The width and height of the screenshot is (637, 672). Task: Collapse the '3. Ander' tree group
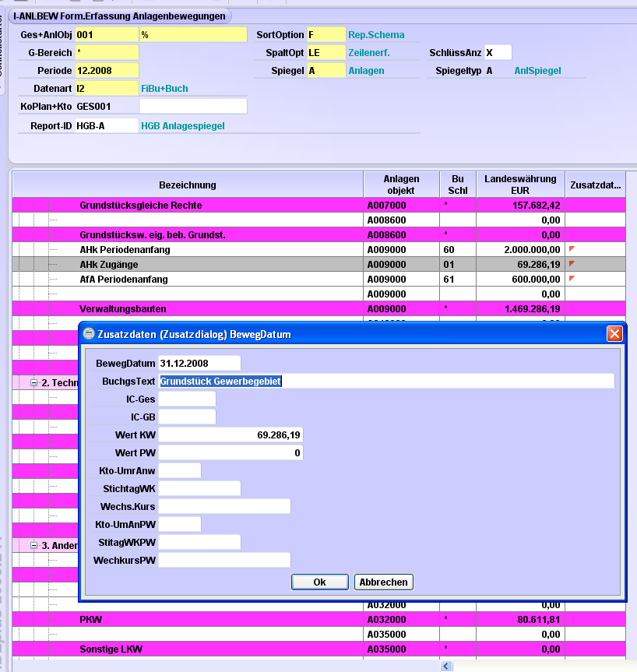tap(33, 546)
